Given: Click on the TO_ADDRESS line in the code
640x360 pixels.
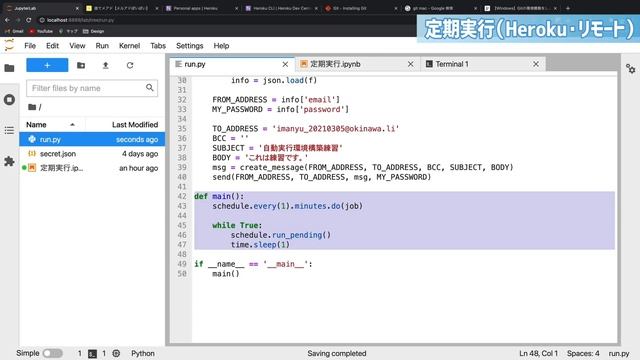Looking at the screenshot, I should click(306, 129).
